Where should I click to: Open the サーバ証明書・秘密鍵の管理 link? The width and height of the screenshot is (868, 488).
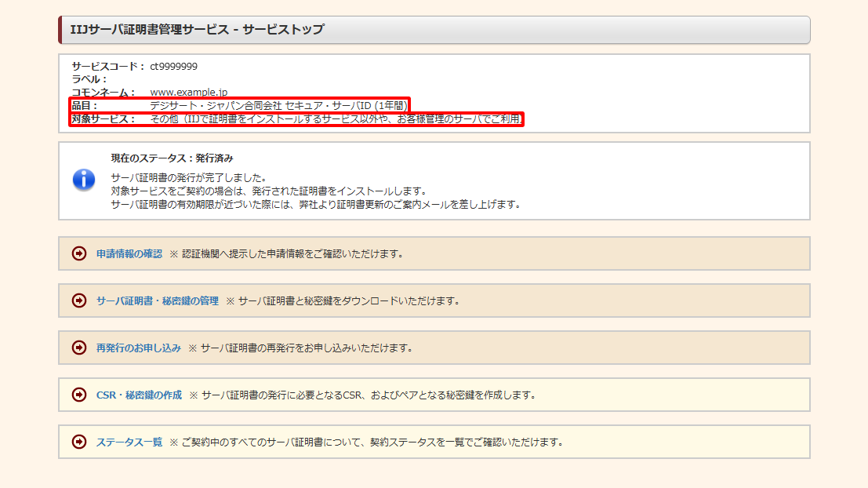(x=157, y=300)
